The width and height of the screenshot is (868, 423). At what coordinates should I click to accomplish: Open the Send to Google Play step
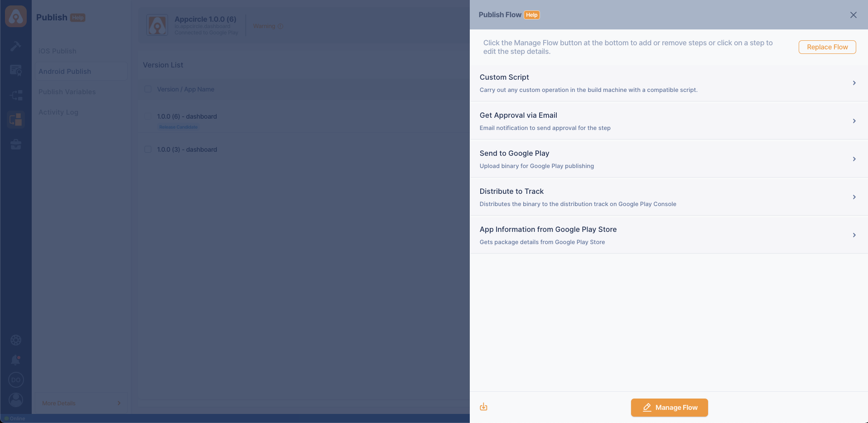(854, 159)
